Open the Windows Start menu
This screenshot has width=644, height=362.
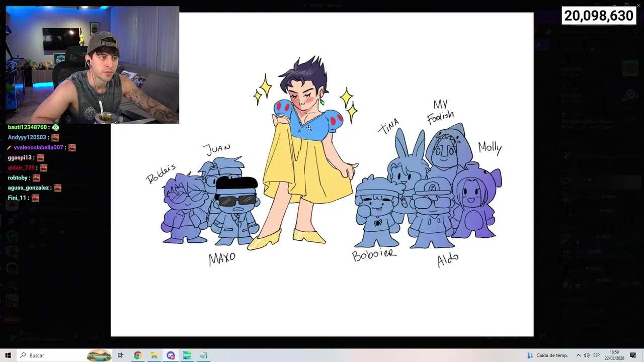click(x=8, y=355)
